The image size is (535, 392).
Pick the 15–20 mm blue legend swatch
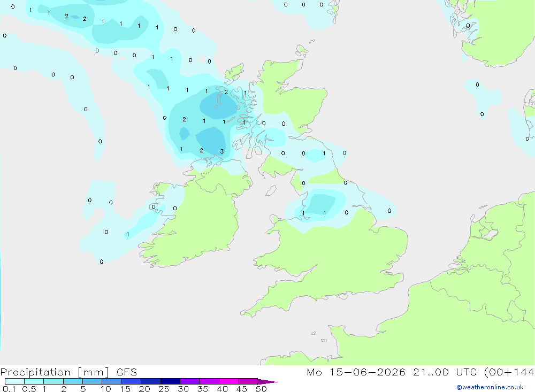132,381
